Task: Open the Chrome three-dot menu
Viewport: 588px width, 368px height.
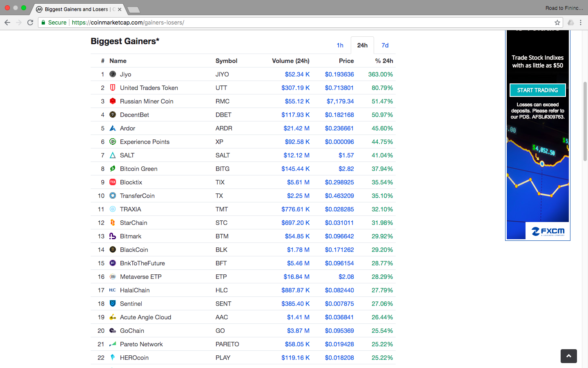Action: pyautogui.click(x=581, y=22)
